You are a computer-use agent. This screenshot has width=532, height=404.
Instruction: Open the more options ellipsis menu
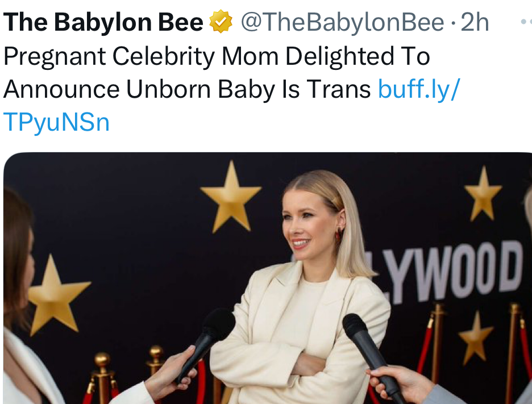[x=526, y=22]
